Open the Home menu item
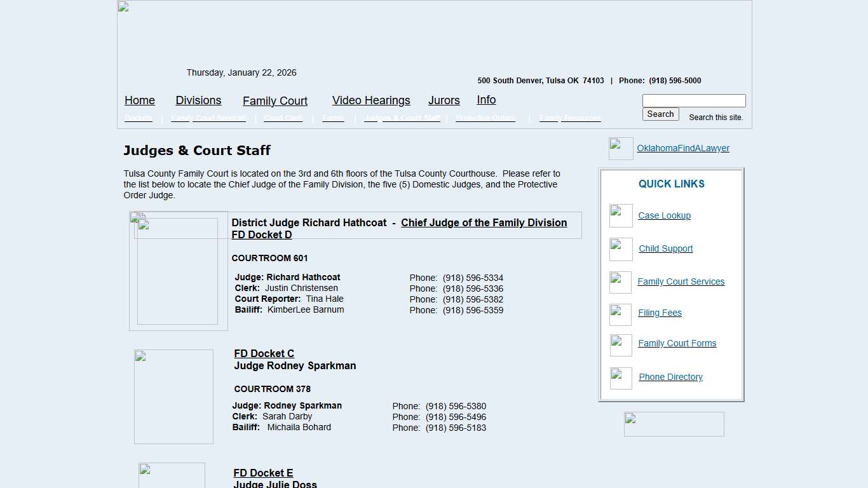 (x=139, y=100)
